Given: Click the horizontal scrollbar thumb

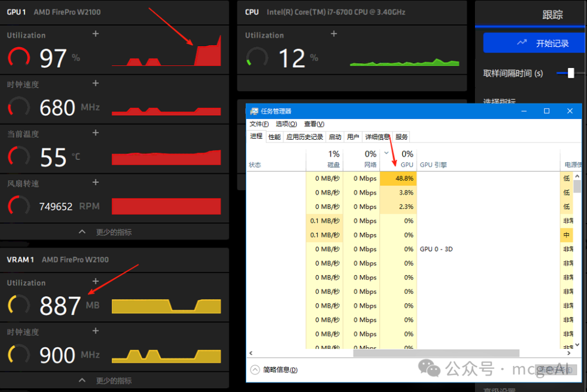Looking at the screenshot, I should [436, 353].
